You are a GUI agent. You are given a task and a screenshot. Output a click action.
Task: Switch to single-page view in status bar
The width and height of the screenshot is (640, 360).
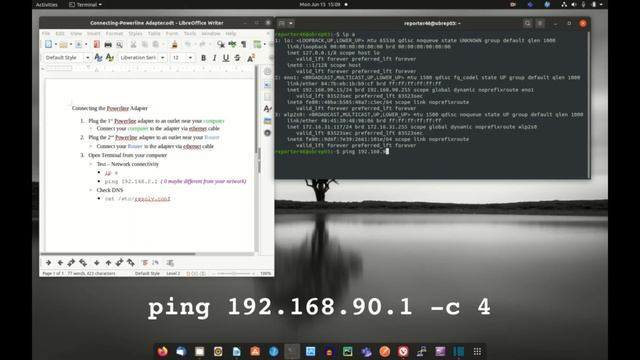(x=189, y=273)
